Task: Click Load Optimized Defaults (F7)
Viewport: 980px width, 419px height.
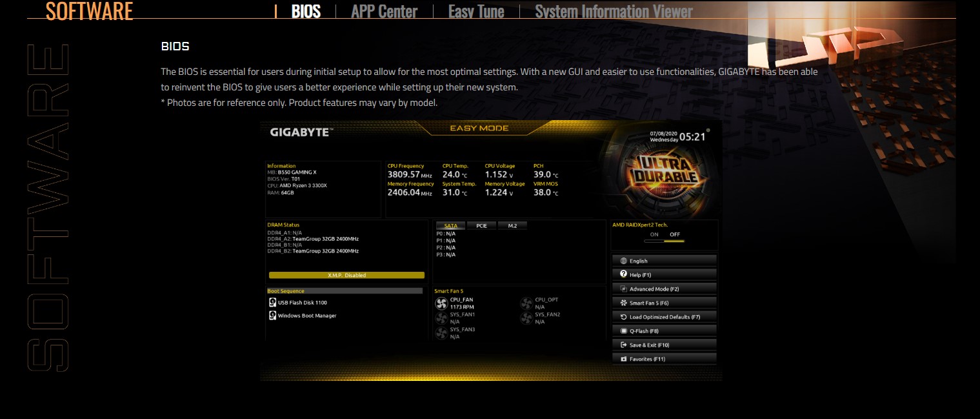Action: tap(664, 317)
